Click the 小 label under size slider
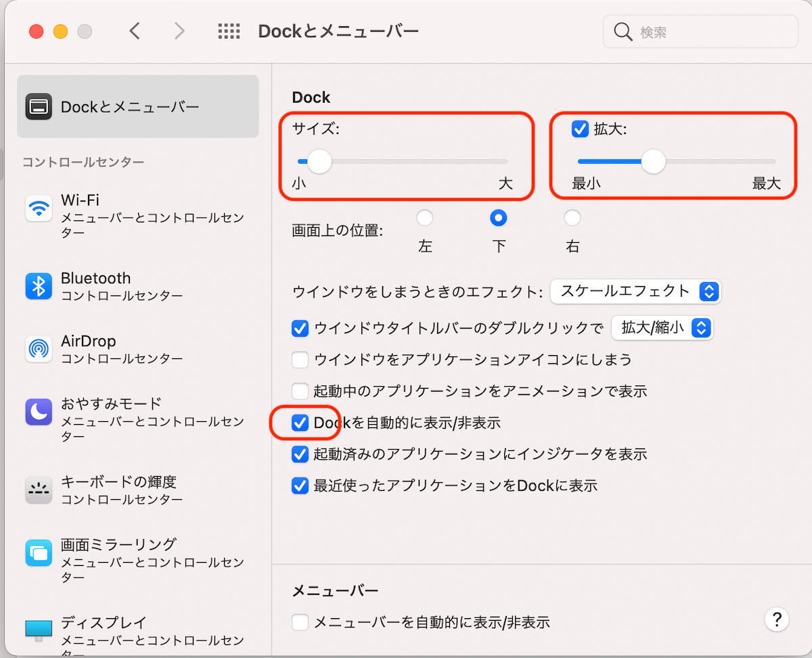The image size is (812, 658). (299, 184)
